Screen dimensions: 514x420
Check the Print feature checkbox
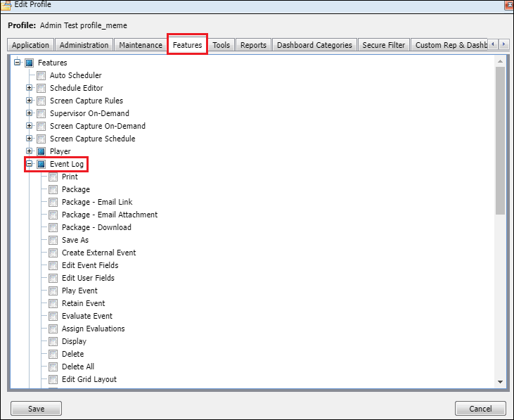pos(53,177)
